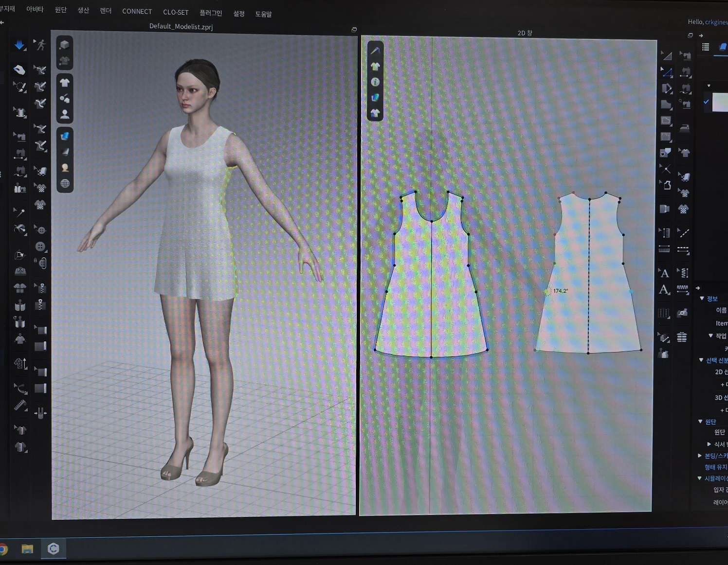Screen dimensions: 728x565
Task: Click the Tape measure ruler tool
Action: pos(20,405)
